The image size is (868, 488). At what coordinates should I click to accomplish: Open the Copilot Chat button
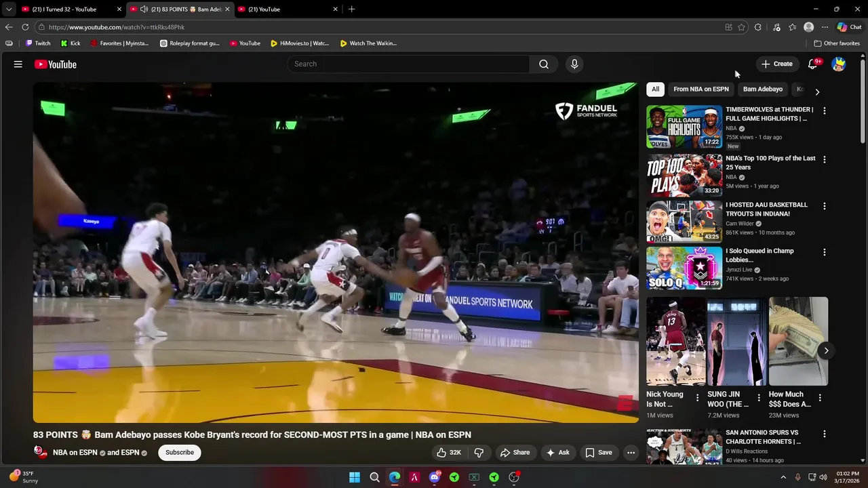point(849,27)
